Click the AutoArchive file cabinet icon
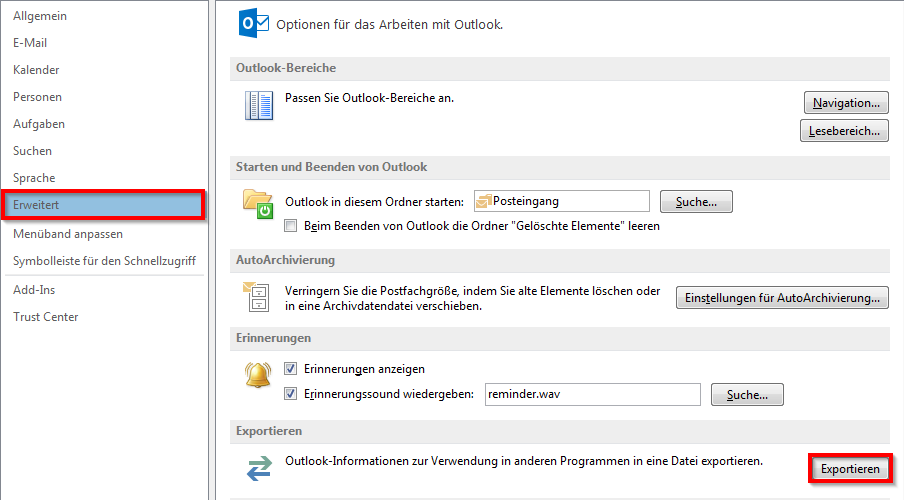The width and height of the screenshot is (904, 500). pyautogui.click(x=256, y=296)
